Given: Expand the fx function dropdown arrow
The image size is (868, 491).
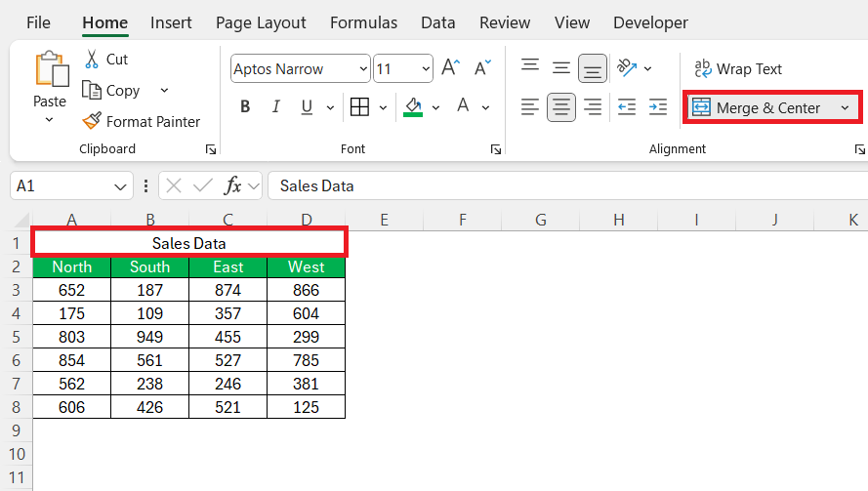Looking at the screenshot, I should click(254, 186).
